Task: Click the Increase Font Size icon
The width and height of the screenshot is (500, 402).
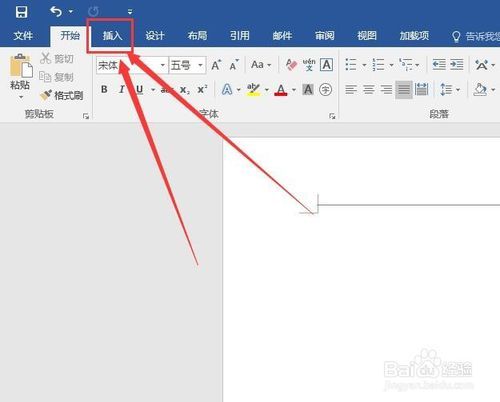Action: click(x=216, y=65)
